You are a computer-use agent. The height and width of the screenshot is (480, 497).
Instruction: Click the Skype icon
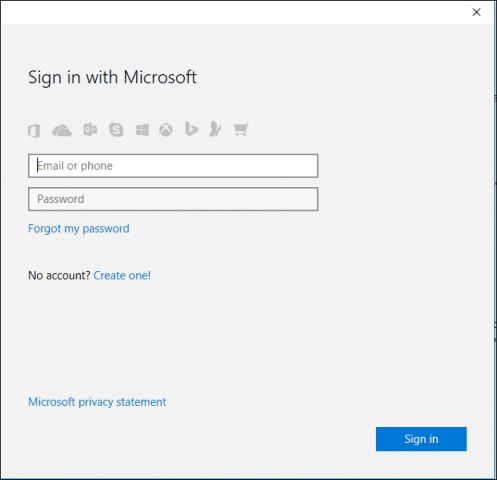click(x=116, y=130)
